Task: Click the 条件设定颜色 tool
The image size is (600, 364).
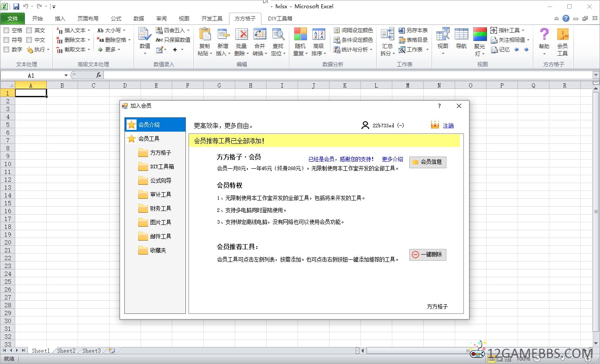Action: coord(353,40)
